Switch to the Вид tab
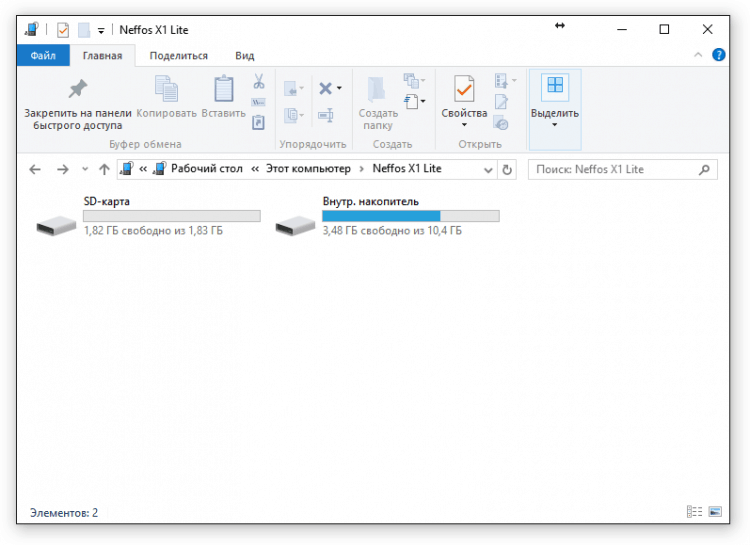 (244, 56)
